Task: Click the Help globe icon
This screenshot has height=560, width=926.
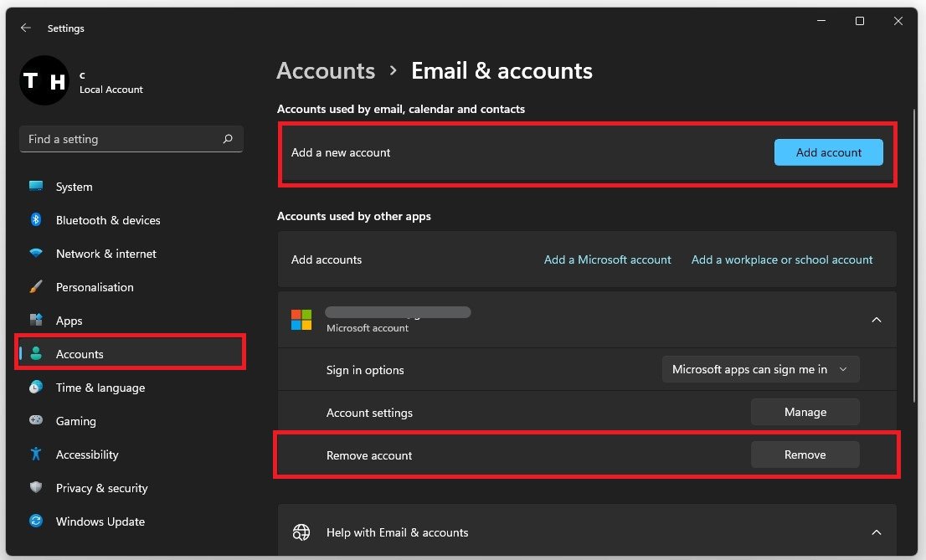Action: pos(301,532)
